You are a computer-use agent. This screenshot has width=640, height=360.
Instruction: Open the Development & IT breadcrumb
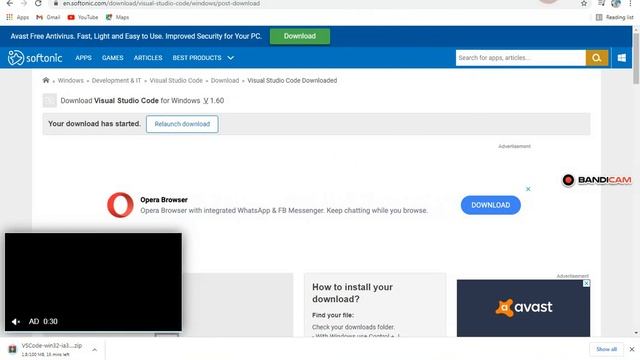coord(116,80)
